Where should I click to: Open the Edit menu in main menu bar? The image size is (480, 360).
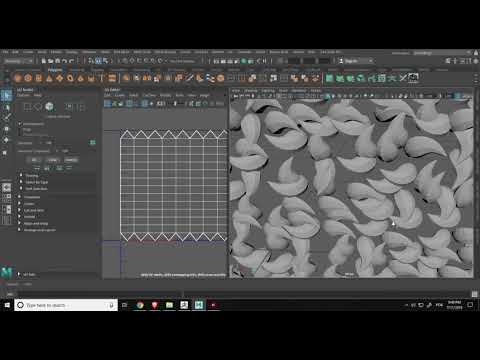[15, 52]
